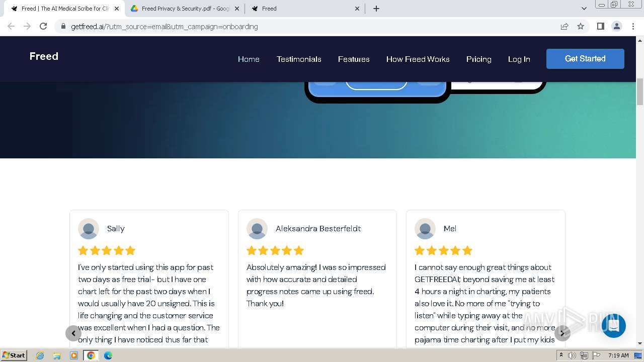The height and width of the screenshot is (362, 644).
Task: Open the Chrome profile menu
Action: (x=616, y=26)
